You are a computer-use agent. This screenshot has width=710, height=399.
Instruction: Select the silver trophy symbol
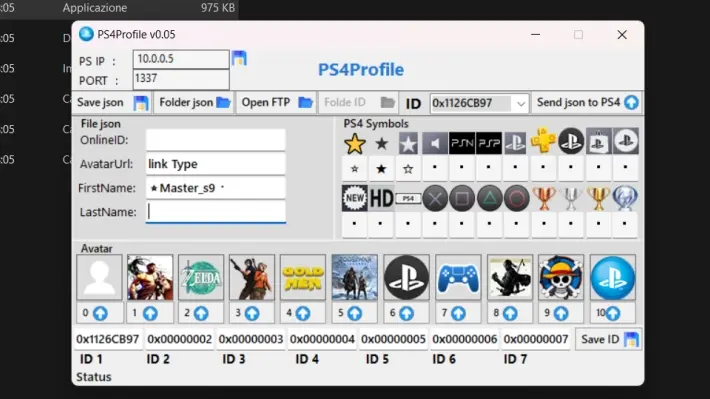[x=571, y=198]
